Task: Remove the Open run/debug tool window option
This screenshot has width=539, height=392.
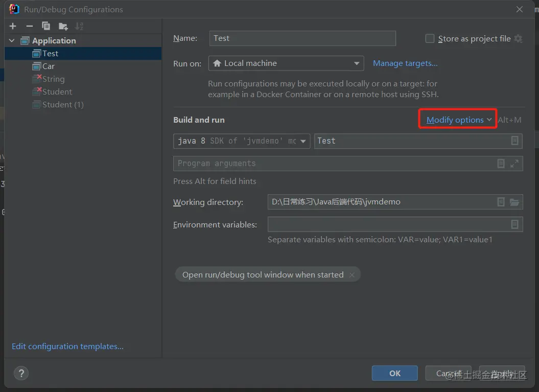Action: tap(351, 275)
